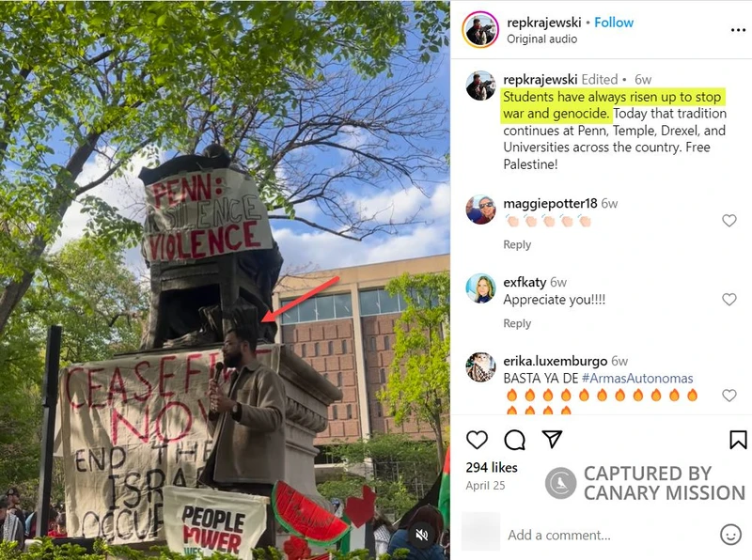Reply to maggiepotter18's comment
The image size is (752, 560).
tap(517, 244)
